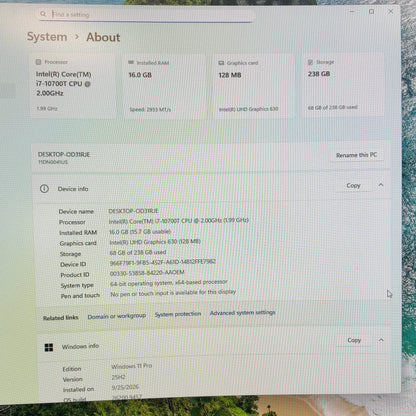Click the Device info circle icon

[x=44, y=189]
